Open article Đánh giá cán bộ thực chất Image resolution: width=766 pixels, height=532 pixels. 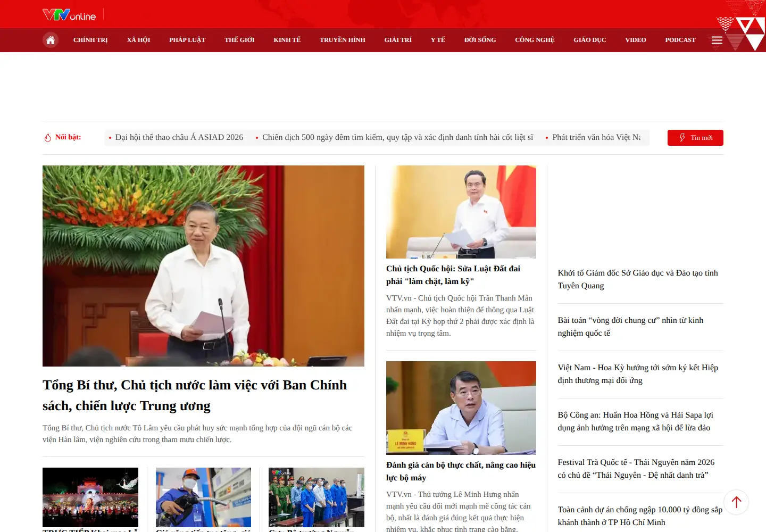coord(461,471)
